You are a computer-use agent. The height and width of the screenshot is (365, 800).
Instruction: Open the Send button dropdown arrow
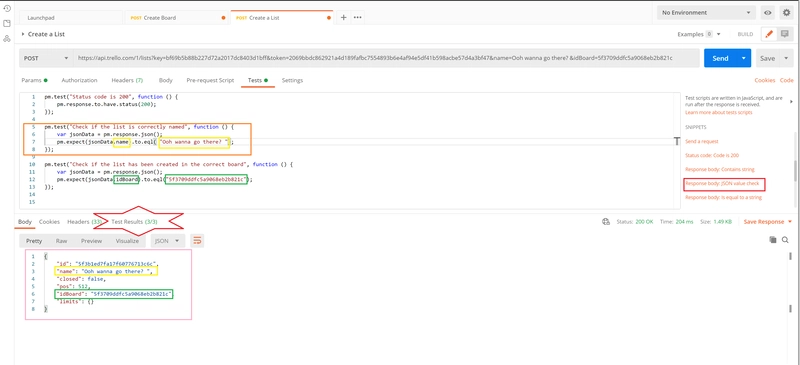[743, 58]
